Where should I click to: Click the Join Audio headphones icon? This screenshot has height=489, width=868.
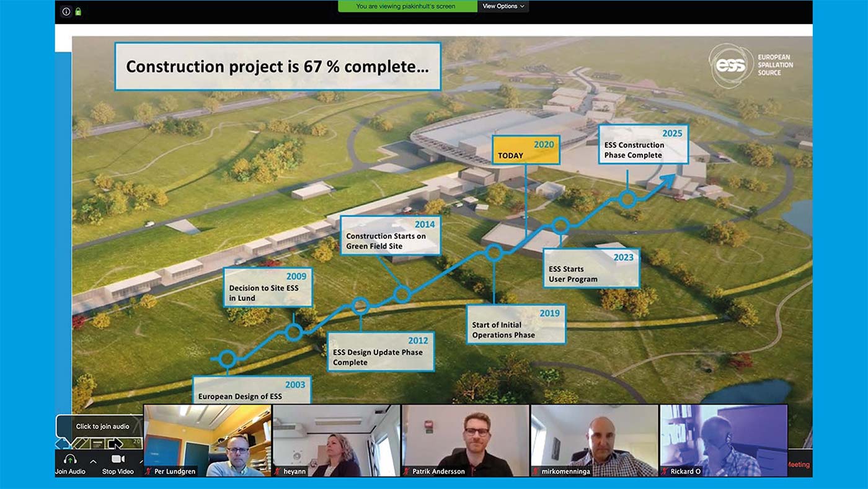(x=70, y=459)
